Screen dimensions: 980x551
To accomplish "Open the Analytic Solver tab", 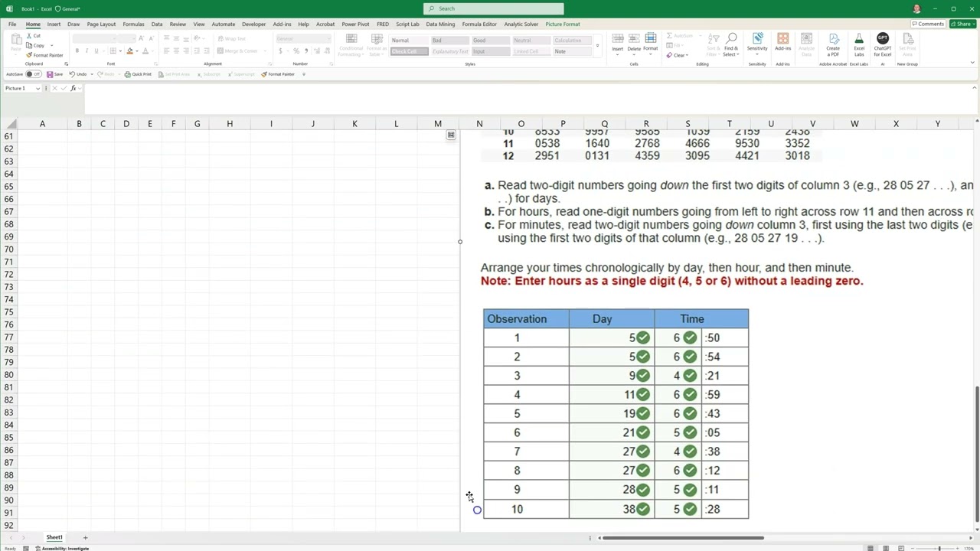I will point(521,24).
